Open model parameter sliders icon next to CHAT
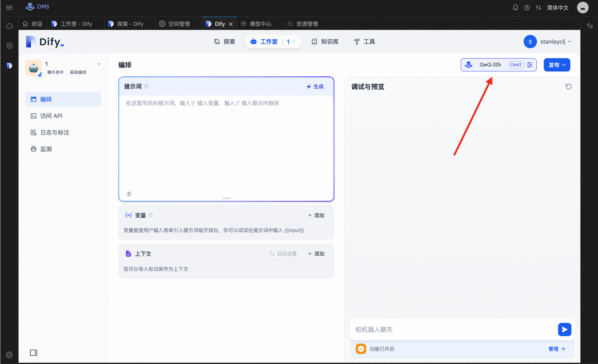The width and height of the screenshot is (598, 364). (530, 65)
